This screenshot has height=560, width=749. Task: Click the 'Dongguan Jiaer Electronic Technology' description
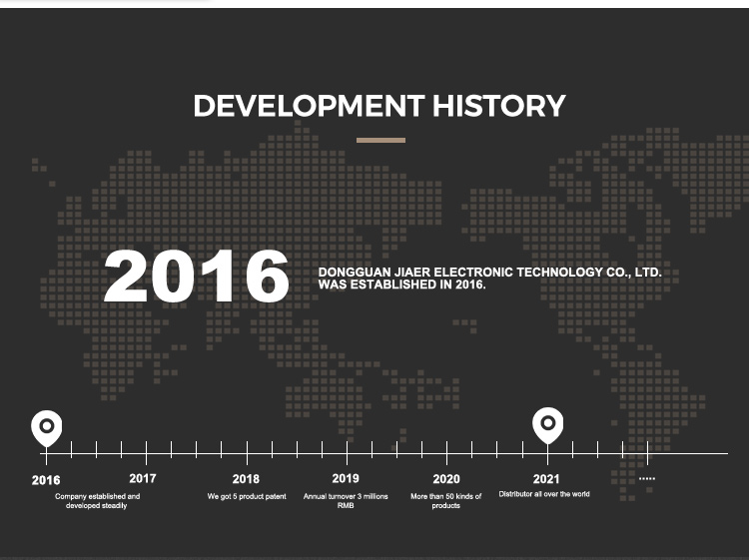pyautogui.click(x=489, y=279)
